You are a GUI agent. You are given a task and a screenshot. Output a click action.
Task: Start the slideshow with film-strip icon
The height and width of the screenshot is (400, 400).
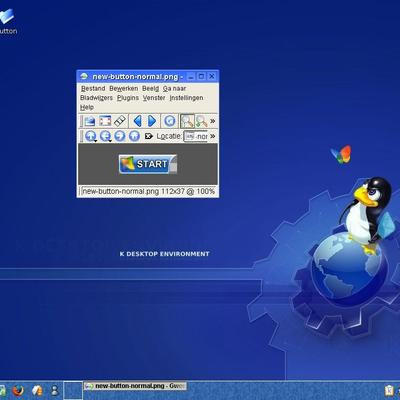coord(120,121)
